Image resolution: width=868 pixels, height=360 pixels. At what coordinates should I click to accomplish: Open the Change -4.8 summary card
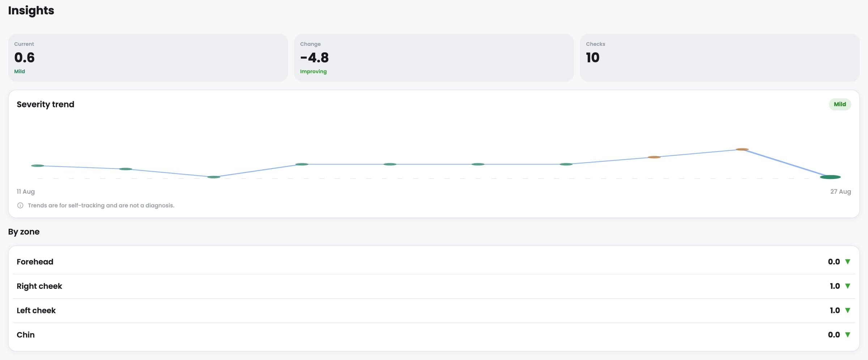point(434,57)
